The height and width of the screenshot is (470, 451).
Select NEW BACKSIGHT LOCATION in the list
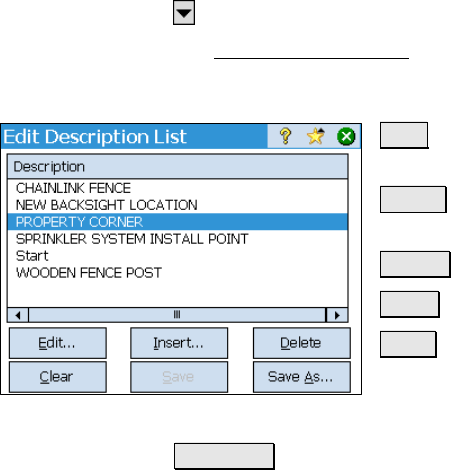pyautogui.click(x=178, y=205)
